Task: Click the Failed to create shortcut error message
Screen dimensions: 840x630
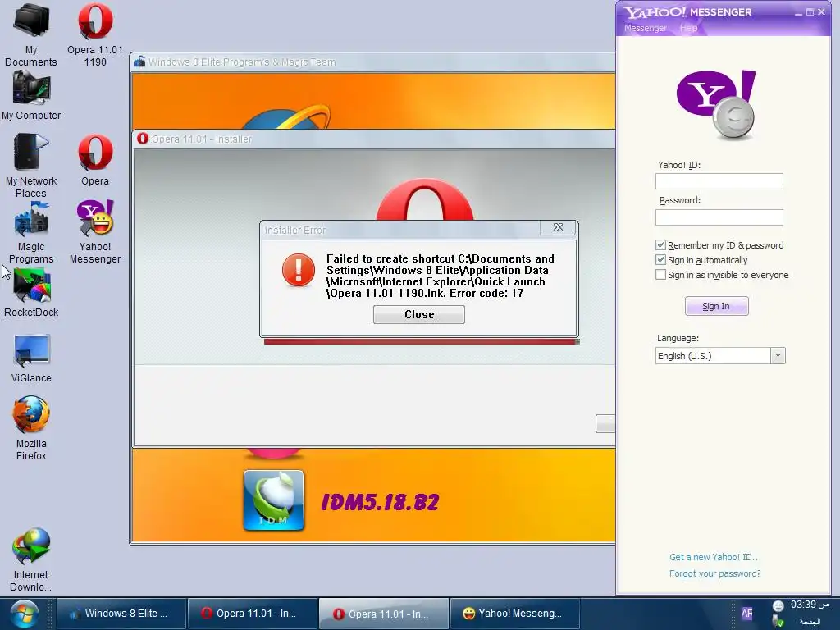Action: tap(441, 276)
